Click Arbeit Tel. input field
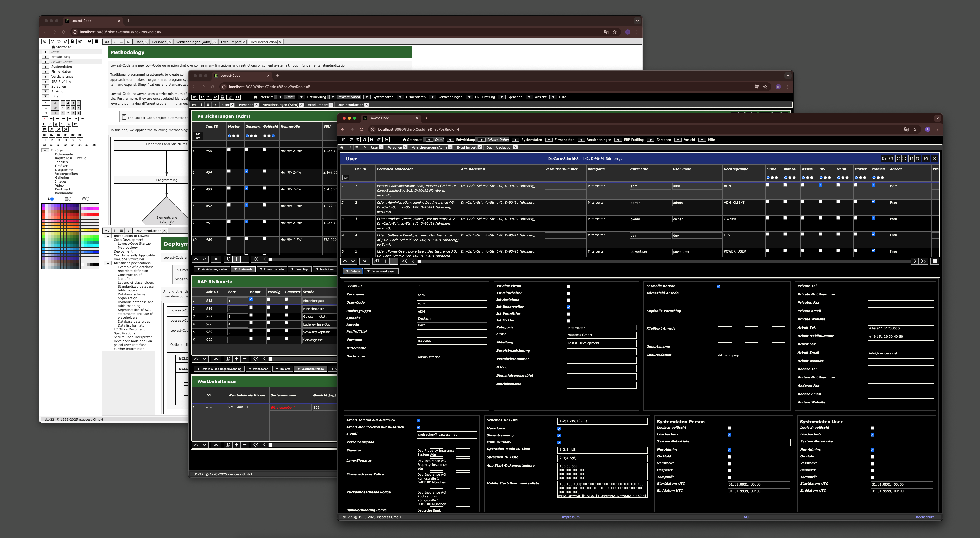The width and height of the screenshot is (980, 538). (901, 328)
